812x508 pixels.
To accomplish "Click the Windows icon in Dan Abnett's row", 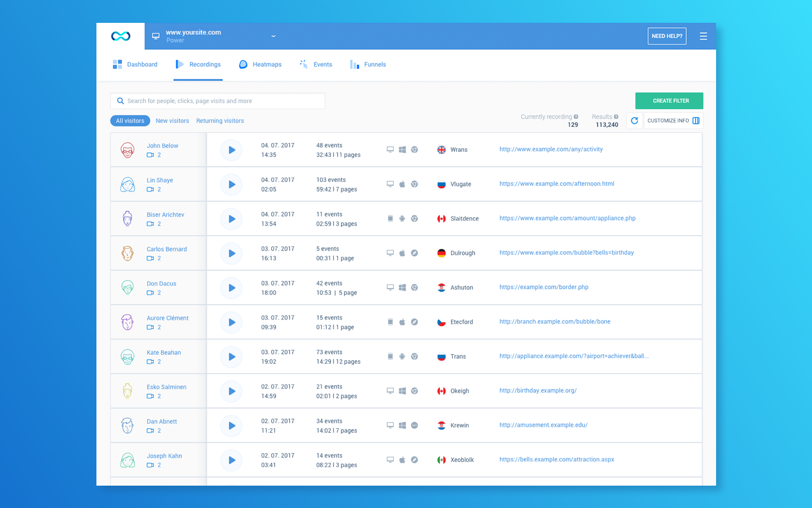I will 402,425.
